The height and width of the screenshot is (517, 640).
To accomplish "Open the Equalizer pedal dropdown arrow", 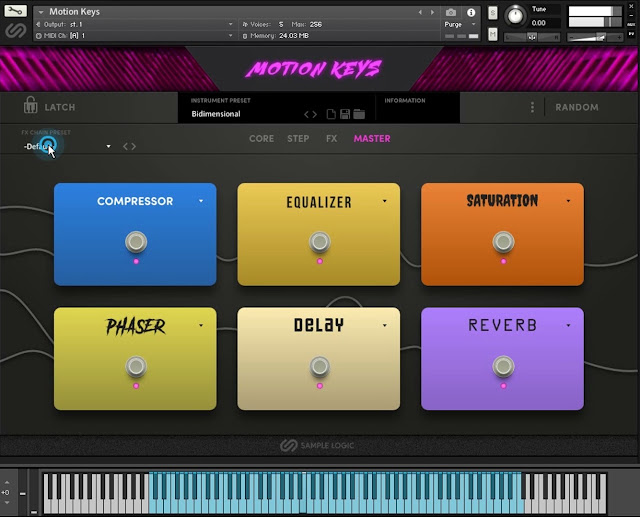I will 384,201.
